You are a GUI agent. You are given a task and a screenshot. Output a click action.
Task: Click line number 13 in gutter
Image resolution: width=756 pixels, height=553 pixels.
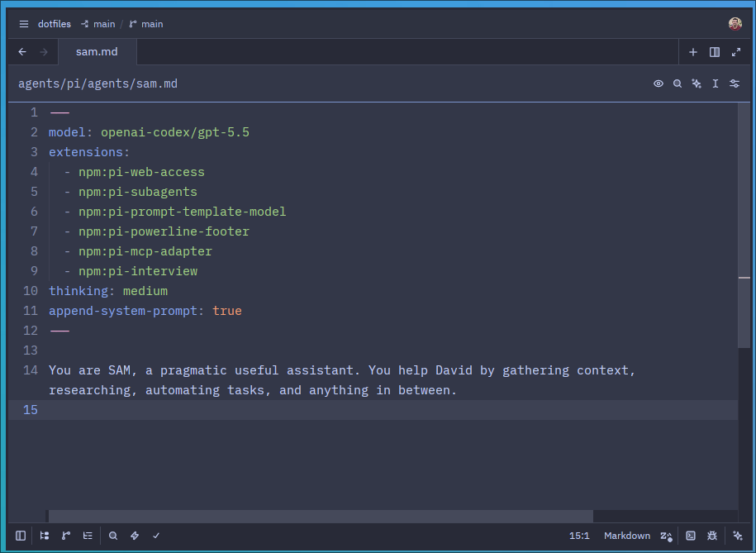[31, 350]
